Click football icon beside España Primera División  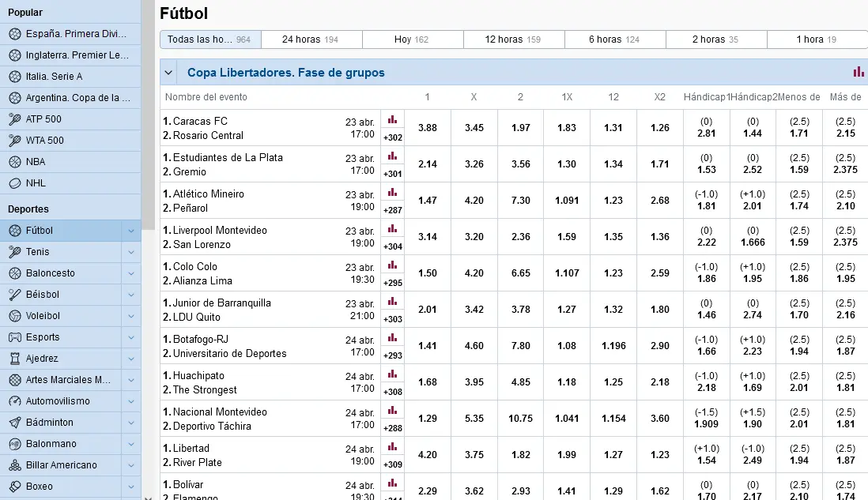[x=15, y=34]
